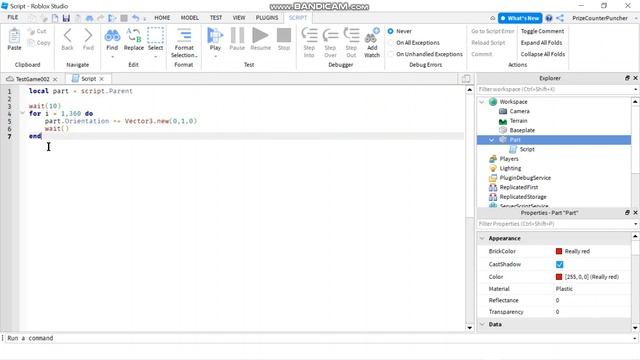Navigate Fwd with the arrow icon
Viewport: 640px width, 360px height.
[88, 36]
